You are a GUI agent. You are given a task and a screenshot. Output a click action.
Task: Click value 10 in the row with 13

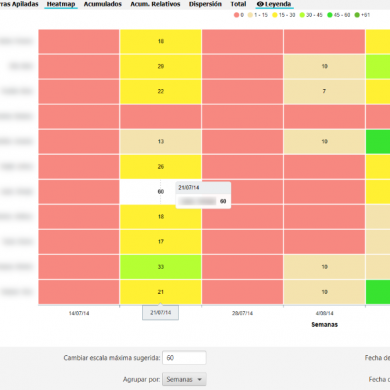(324, 141)
